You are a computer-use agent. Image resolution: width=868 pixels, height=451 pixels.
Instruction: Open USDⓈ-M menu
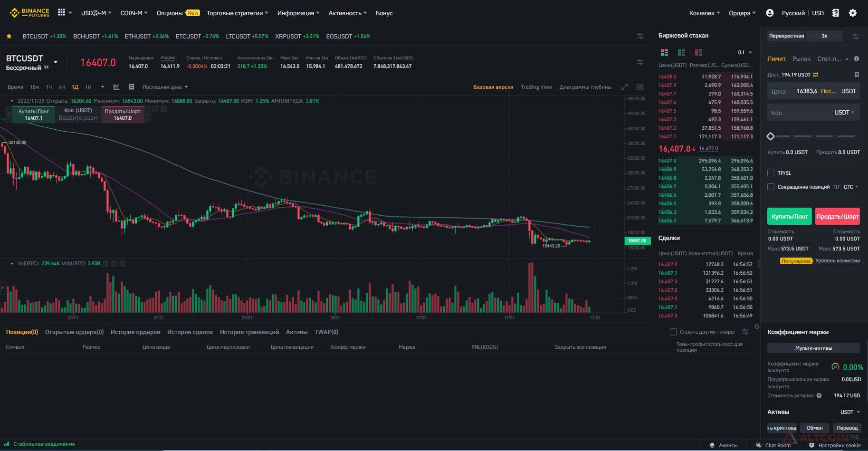96,13
